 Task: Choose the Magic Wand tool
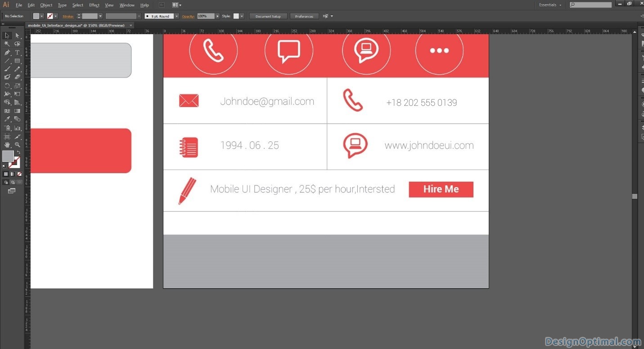(7, 44)
